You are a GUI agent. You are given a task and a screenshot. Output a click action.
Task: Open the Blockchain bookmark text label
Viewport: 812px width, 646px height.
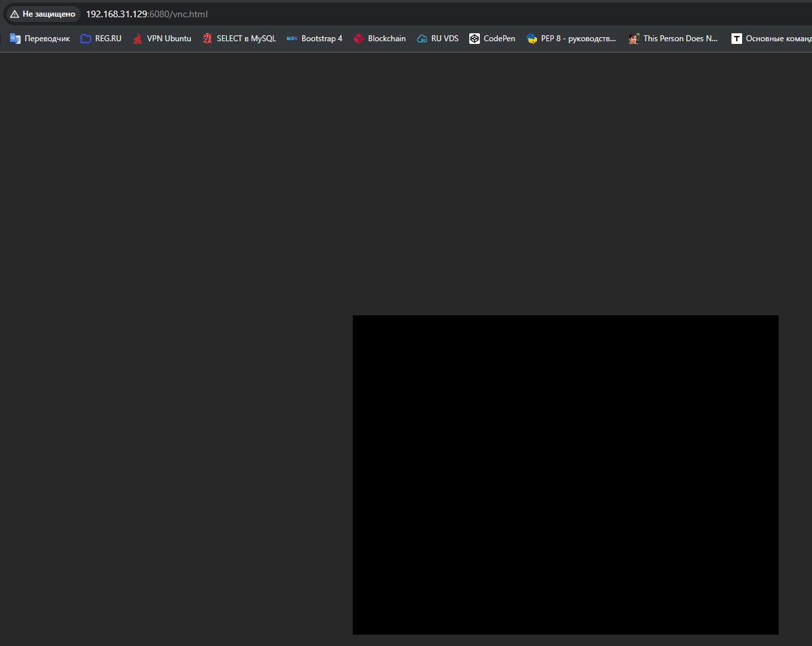pyautogui.click(x=387, y=39)
